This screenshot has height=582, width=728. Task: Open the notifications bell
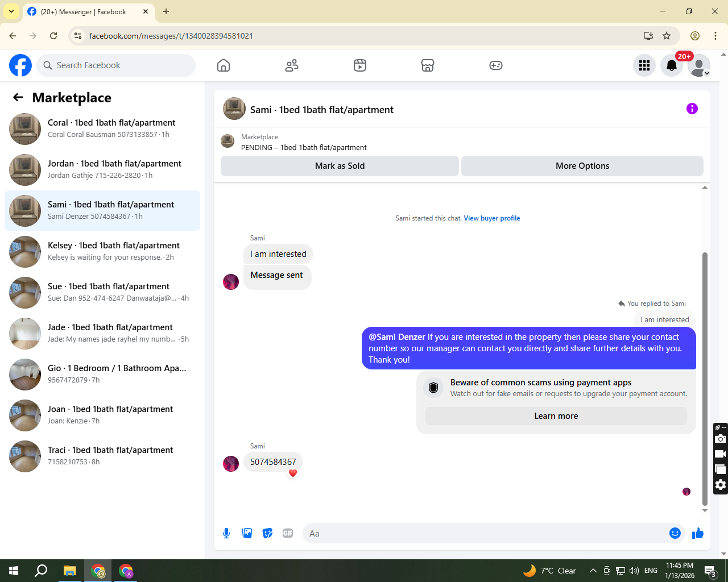click(x=672, y=65)
